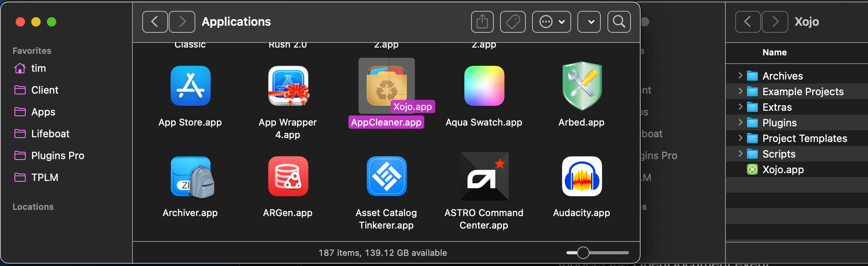
Task: Open the chevron dropdown beside Search
Action: (589, 22)
